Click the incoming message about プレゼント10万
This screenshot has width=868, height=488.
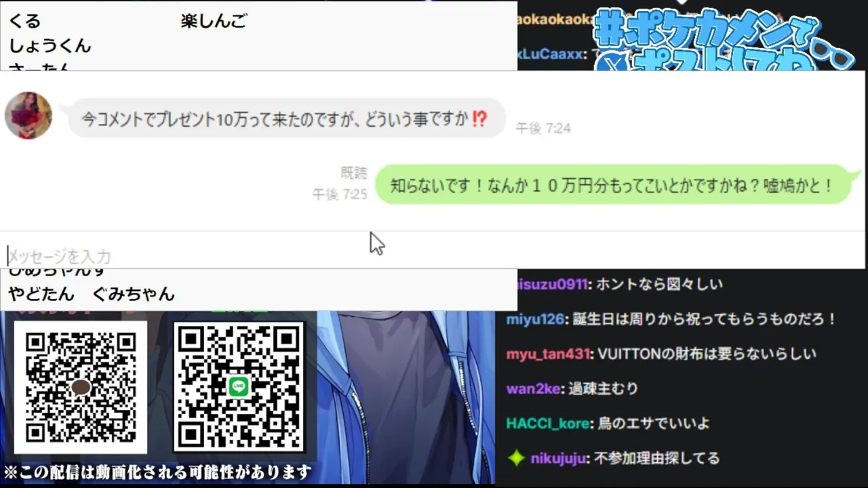pyautogui.click(x=285, y=119)
